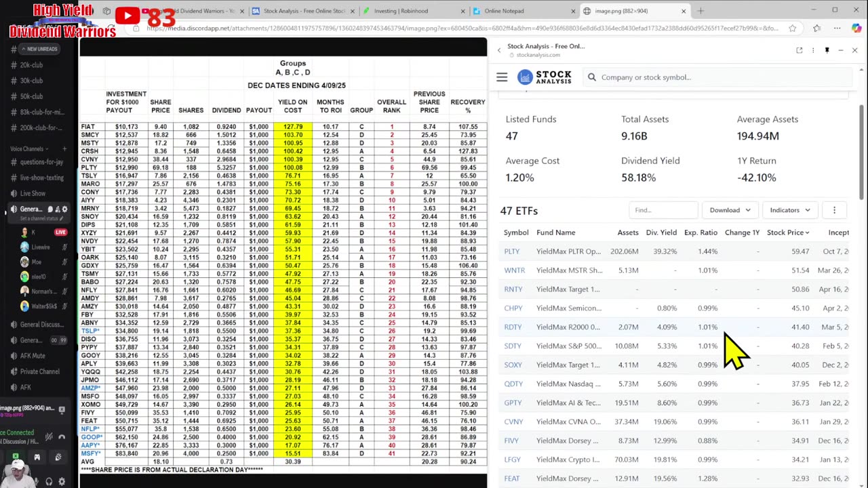
Task: Open the browser favorites icon
Action: 816,28
